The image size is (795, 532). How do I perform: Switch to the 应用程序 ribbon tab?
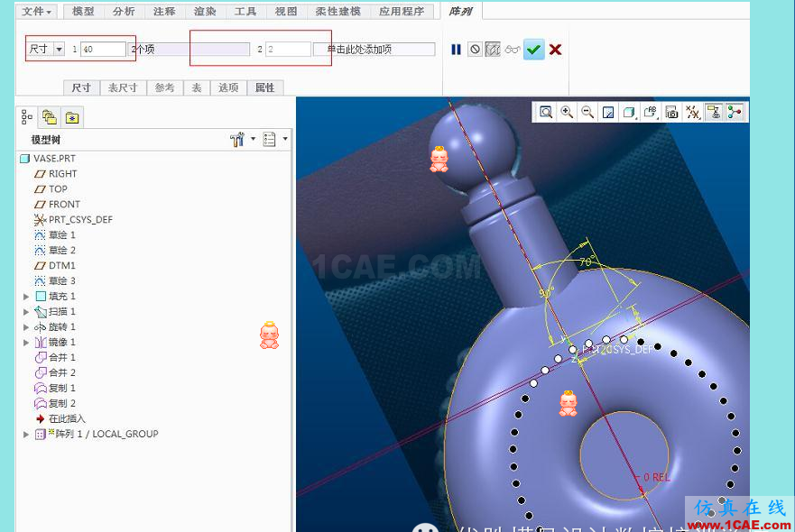click(x=402, y=11)
